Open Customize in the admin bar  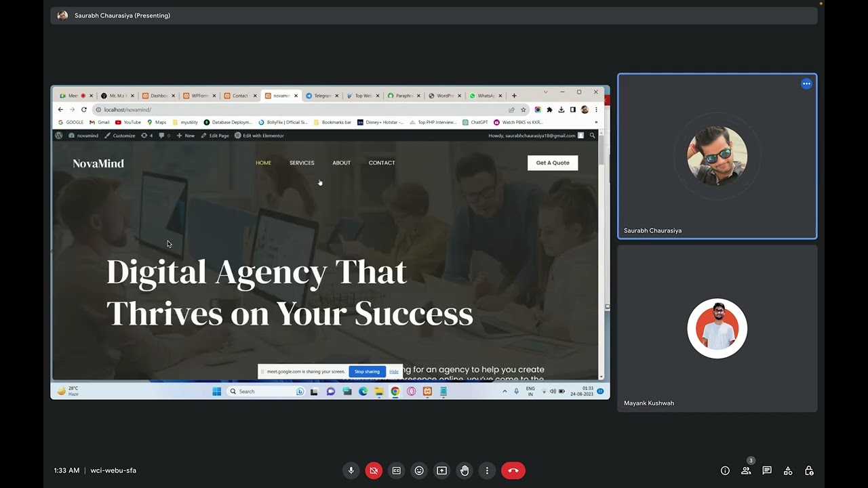pyautogui.click(x=120, y=136)
